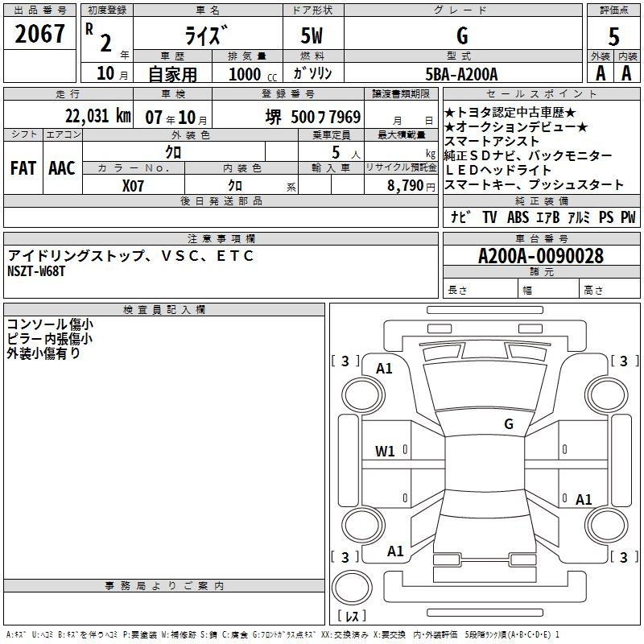This screenshot has width=644, height=644.
Task: Click ABS in genuine equipment row
Action: pos(518,217)
